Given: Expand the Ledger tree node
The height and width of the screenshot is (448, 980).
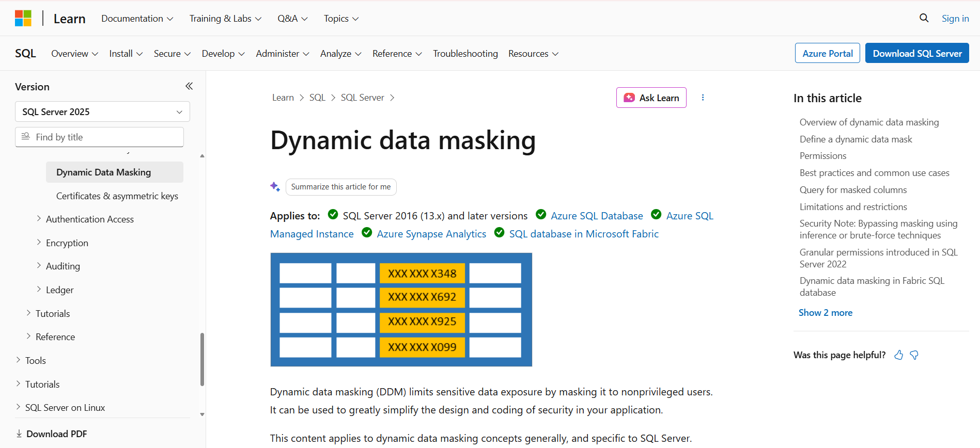Looking at the screenshot, I should coord(39,289).
